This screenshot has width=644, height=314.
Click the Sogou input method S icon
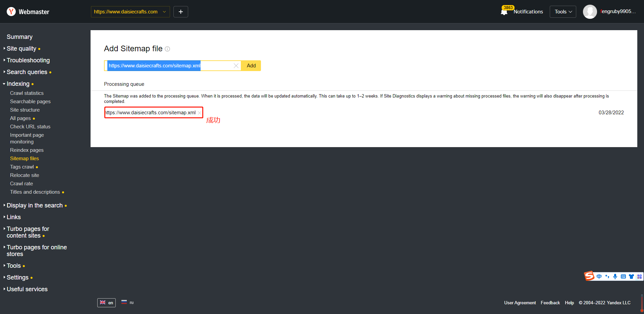tap(589, 276)
